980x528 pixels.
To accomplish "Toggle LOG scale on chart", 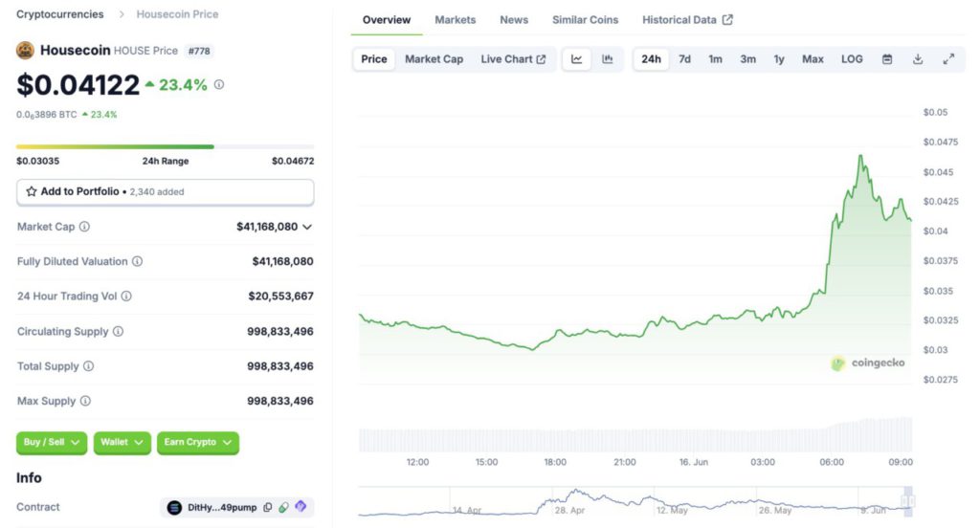I will click(x=852, y=59).
